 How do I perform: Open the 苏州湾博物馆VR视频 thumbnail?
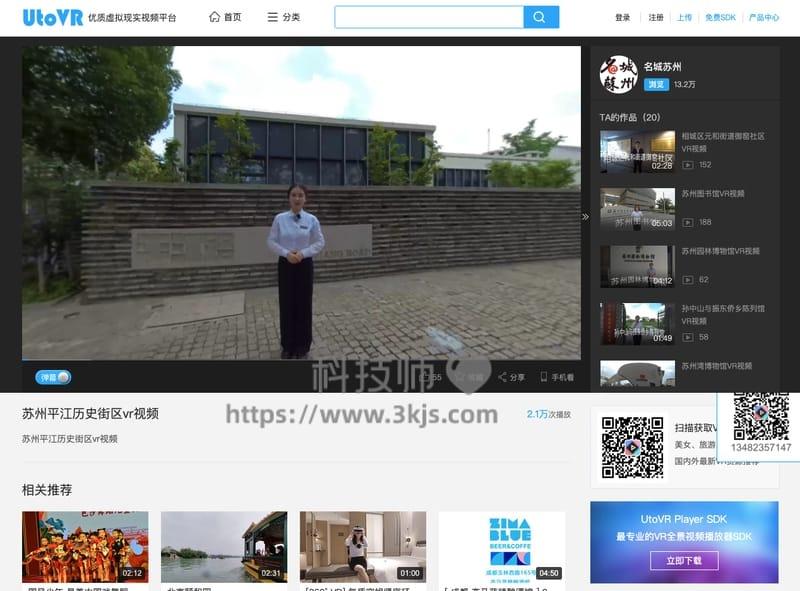click(x=637, y=374)
